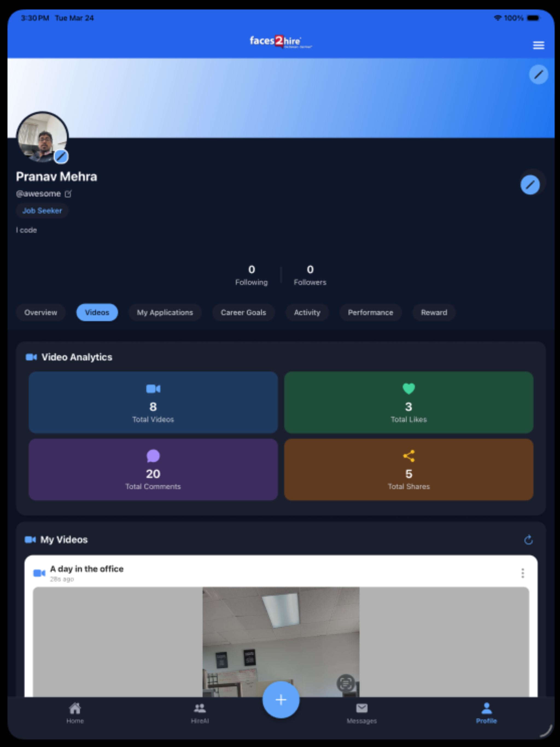Open HireAI section
Image resolution: width=560 pixels, height=747 pixels.
200,713
